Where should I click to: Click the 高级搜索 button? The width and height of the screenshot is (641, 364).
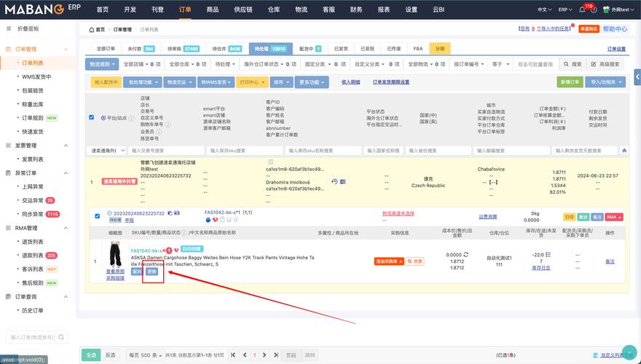tap(605, 64)
